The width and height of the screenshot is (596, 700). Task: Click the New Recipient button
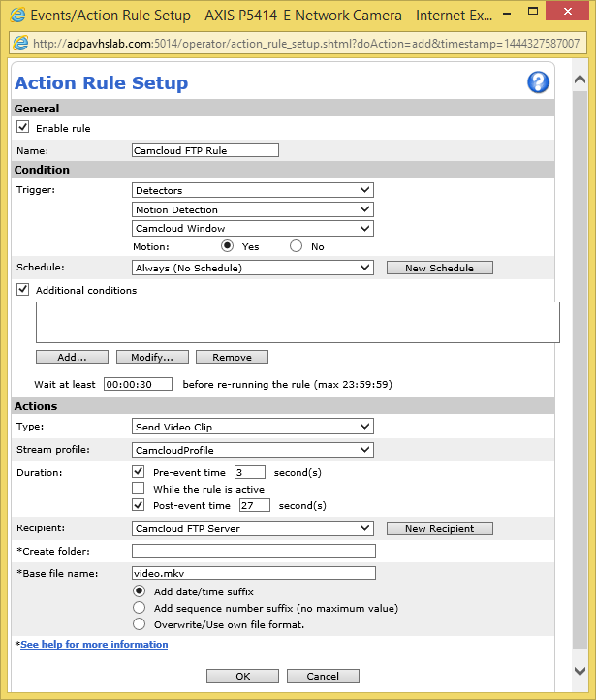(439, 528)
